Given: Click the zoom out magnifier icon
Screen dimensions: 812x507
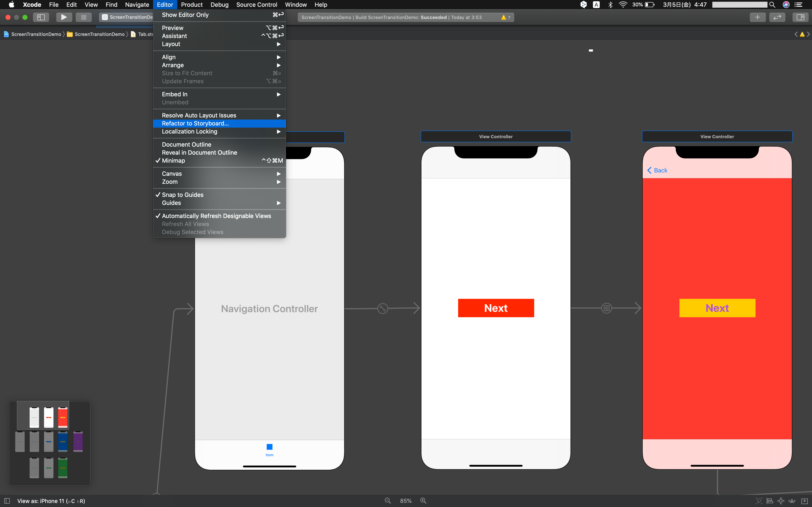Looking at the screenshot, I should pos(388,501).
